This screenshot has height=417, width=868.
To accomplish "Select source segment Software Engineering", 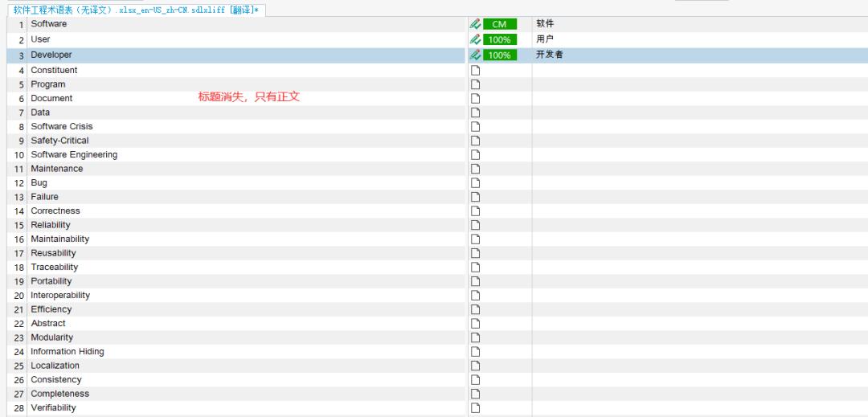I will click(74, 155).
